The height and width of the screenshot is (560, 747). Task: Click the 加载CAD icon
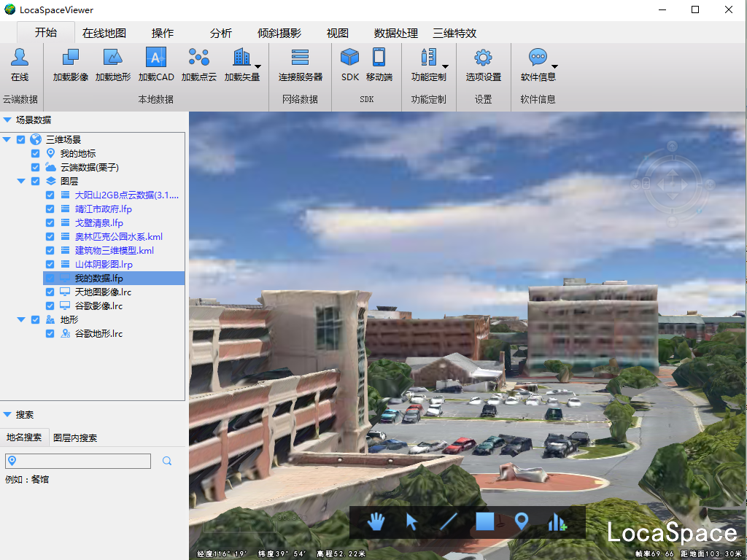point(156,57)
